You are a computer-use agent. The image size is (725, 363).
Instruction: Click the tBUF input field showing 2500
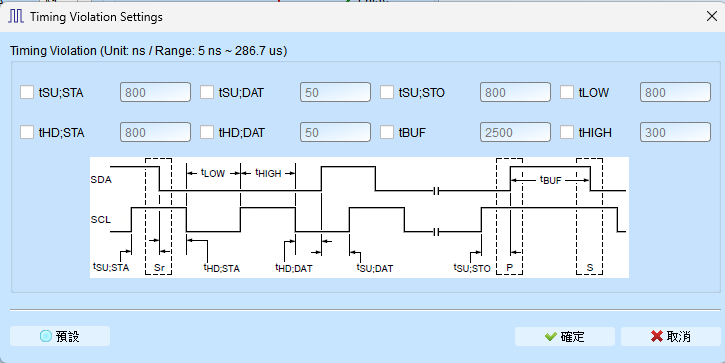tap(515, 132)
